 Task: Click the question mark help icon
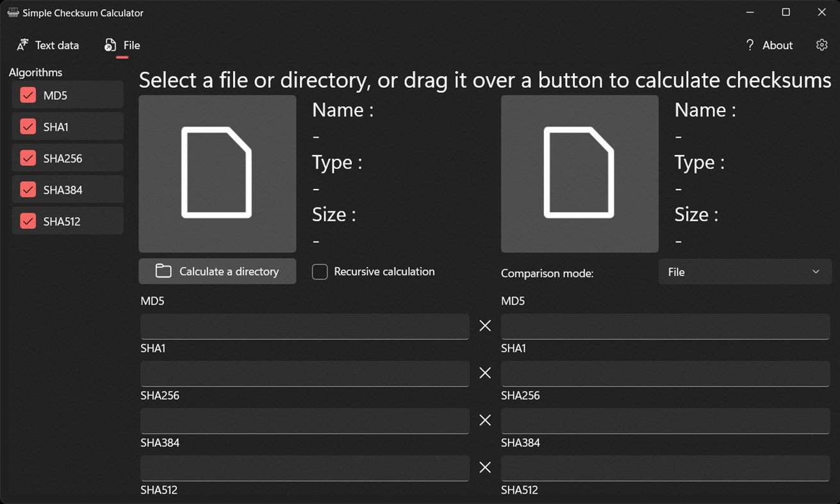(x=750, y=45)
